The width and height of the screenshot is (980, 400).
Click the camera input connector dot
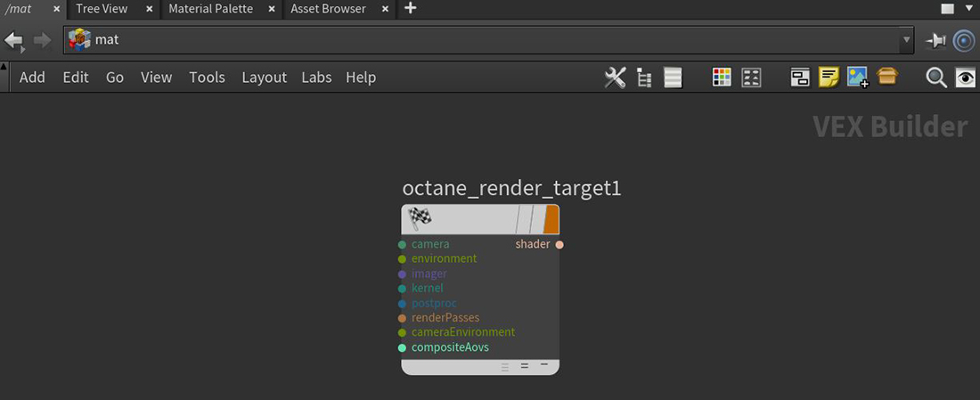402,244
